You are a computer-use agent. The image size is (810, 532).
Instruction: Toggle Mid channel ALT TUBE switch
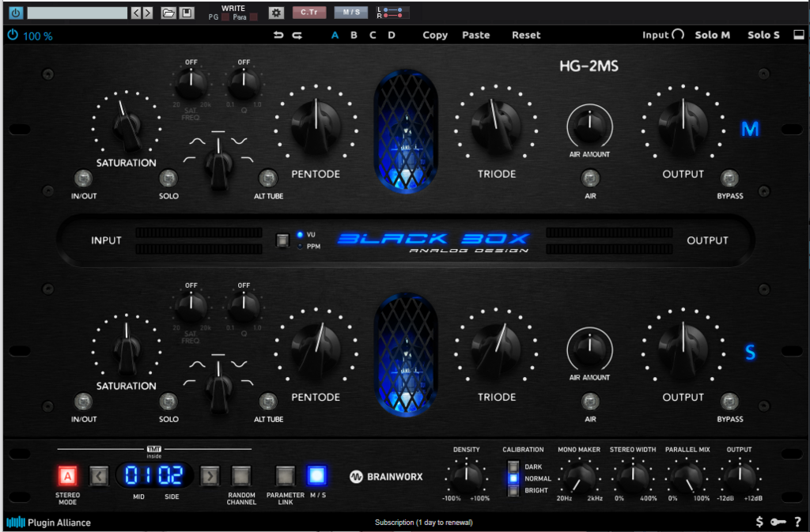(267, 179)
